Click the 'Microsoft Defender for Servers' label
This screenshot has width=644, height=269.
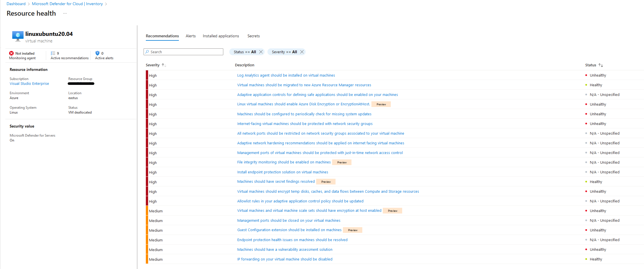click(x=32, y=135)
